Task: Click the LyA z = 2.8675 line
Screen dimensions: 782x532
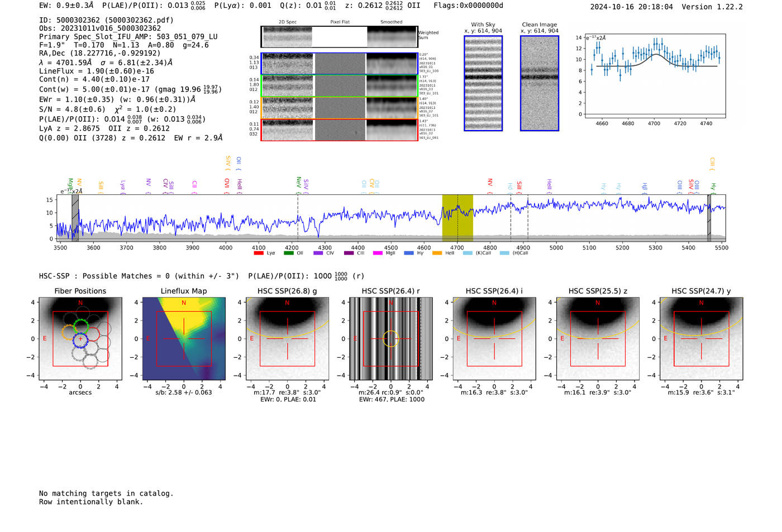Action: pyautogui.click(x=104, y=128)
